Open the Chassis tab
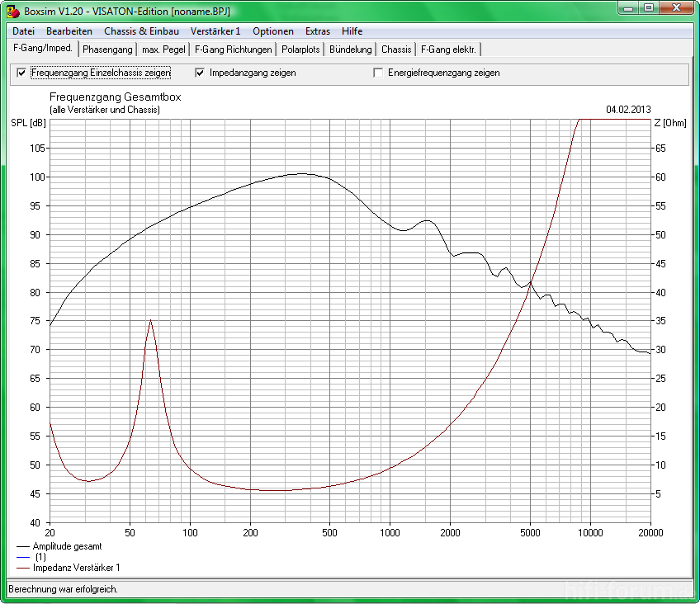Viewport: 700px width, 604px height. (x=396, y=50)
